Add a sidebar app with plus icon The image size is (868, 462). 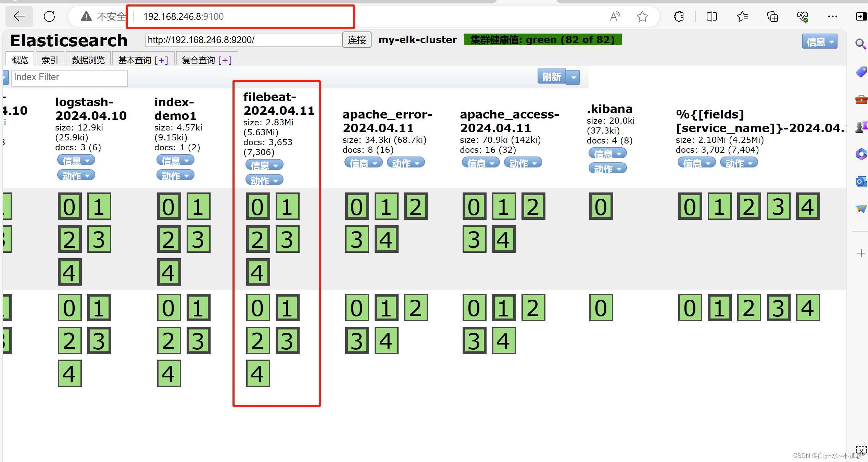[x=861, y=253]
